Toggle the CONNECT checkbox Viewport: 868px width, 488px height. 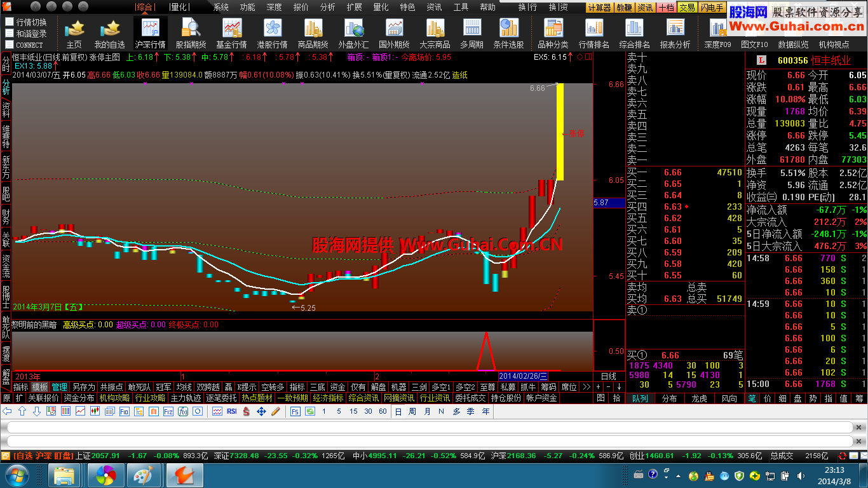(x=9, y=44)
